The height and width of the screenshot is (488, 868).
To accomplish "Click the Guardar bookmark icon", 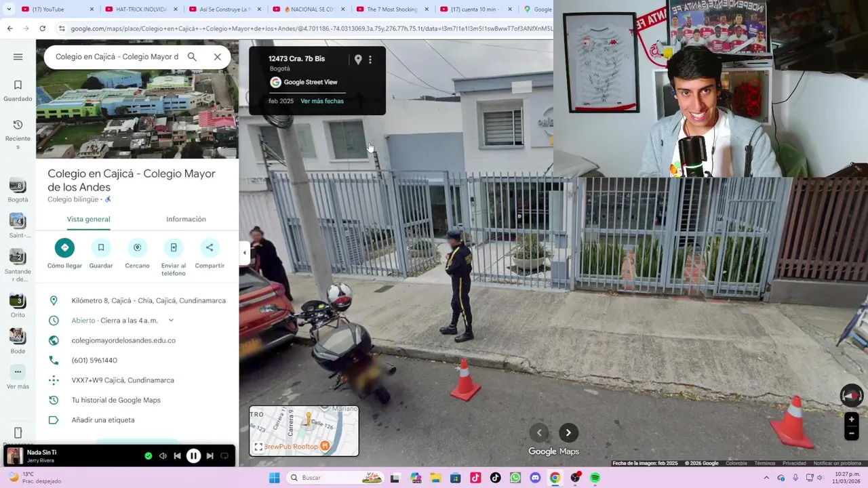I will pyautogui.click(x=101, y=247).
